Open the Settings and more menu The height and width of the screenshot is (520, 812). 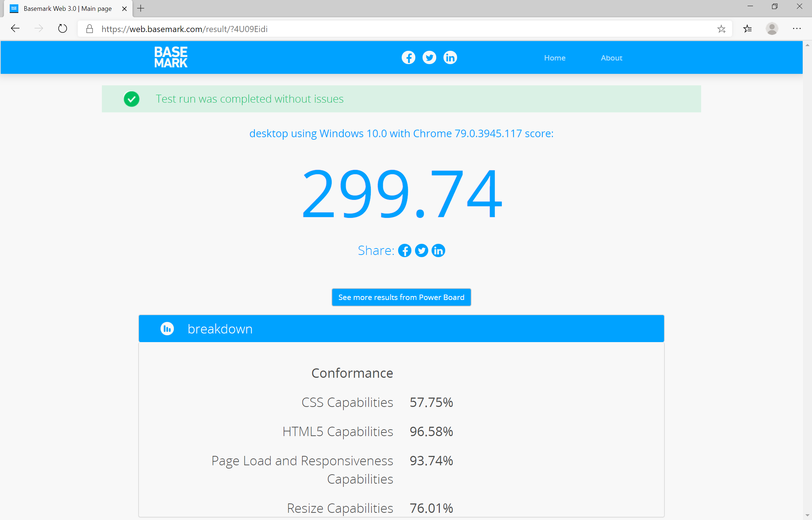[797, 28]
